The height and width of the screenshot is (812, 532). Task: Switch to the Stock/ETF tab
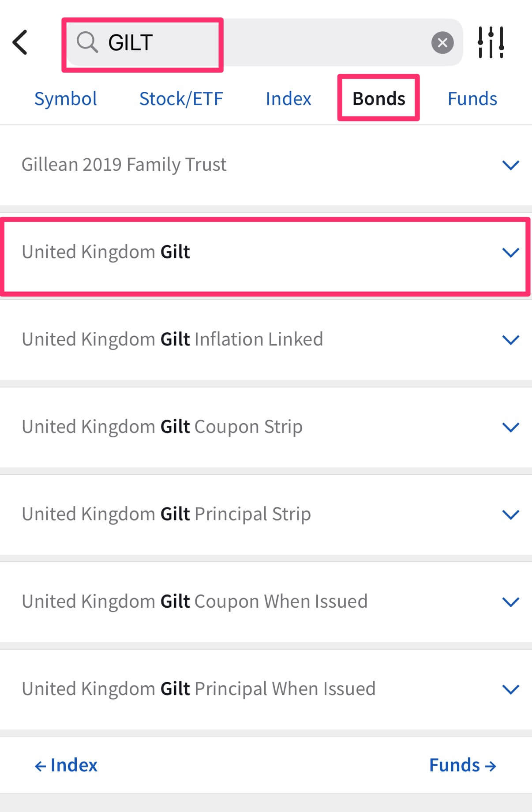click(181, 98)
